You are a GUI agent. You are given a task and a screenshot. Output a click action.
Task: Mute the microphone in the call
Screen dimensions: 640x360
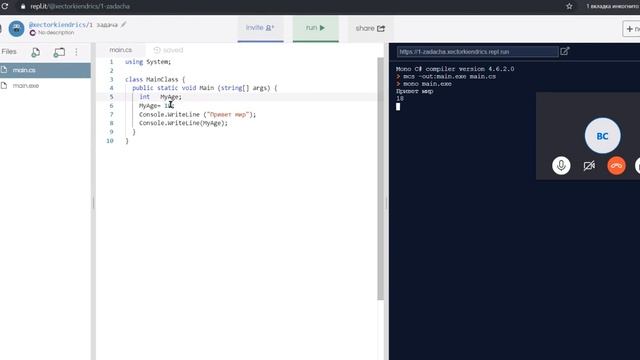tap(561, 166)
